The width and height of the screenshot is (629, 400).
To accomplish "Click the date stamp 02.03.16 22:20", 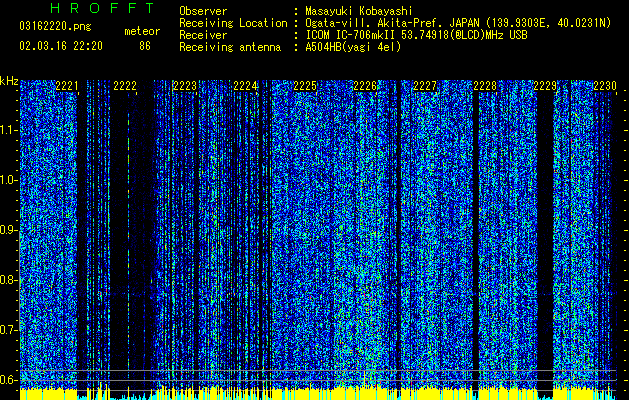I will coord(61,46).
